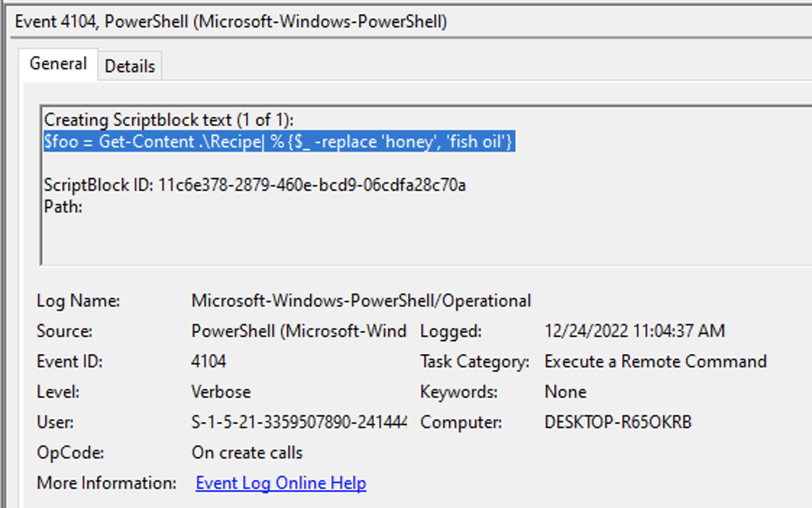Click the Keywords value None
This screenshot has height=508, width=812.
point(565,391)
